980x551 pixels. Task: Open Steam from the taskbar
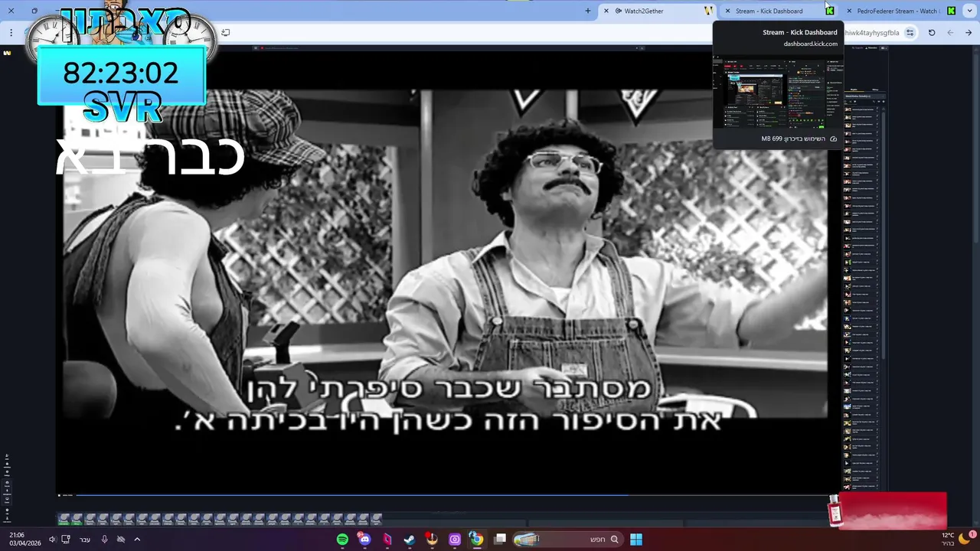click(410, 540)
